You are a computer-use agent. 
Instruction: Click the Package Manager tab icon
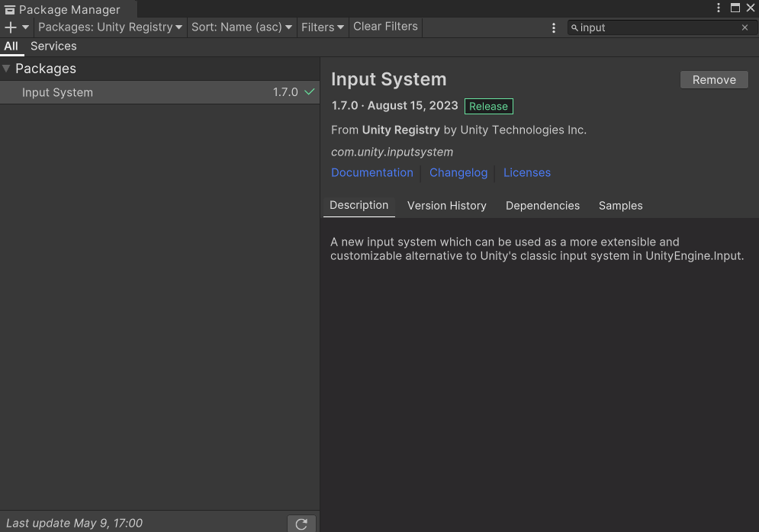[x=10, y=10]
